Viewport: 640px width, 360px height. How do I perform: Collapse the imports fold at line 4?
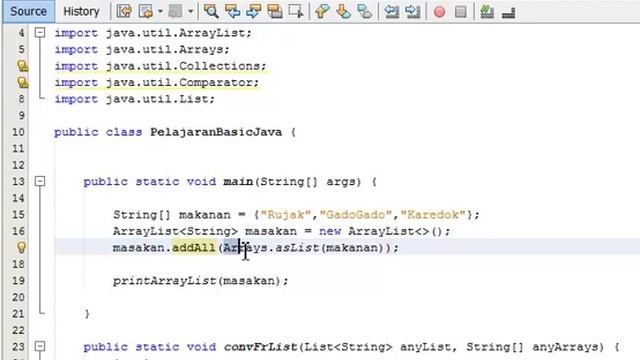pos(40,33)
